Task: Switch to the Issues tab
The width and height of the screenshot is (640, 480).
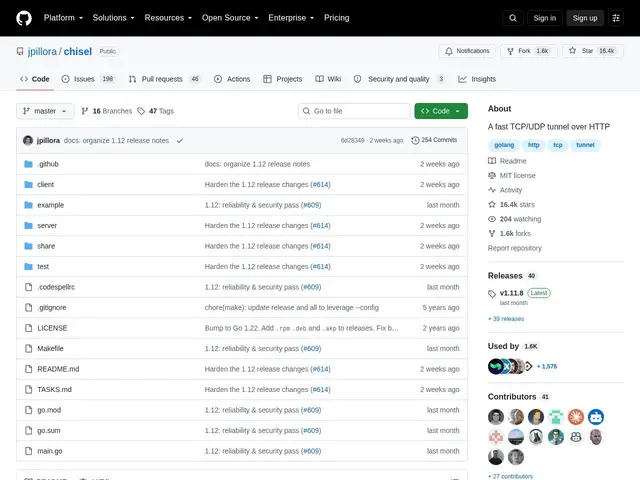Action: [x=89, y=79]
